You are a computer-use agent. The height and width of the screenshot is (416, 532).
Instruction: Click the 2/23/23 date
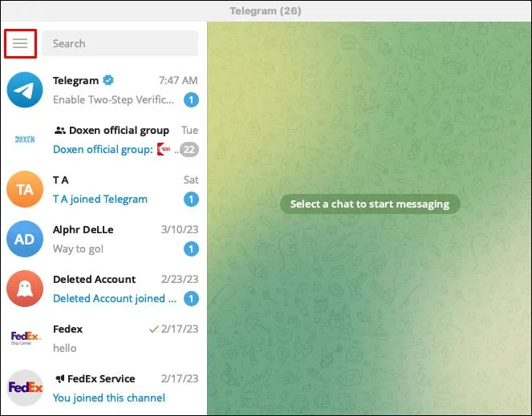click(x=180, y=280)
